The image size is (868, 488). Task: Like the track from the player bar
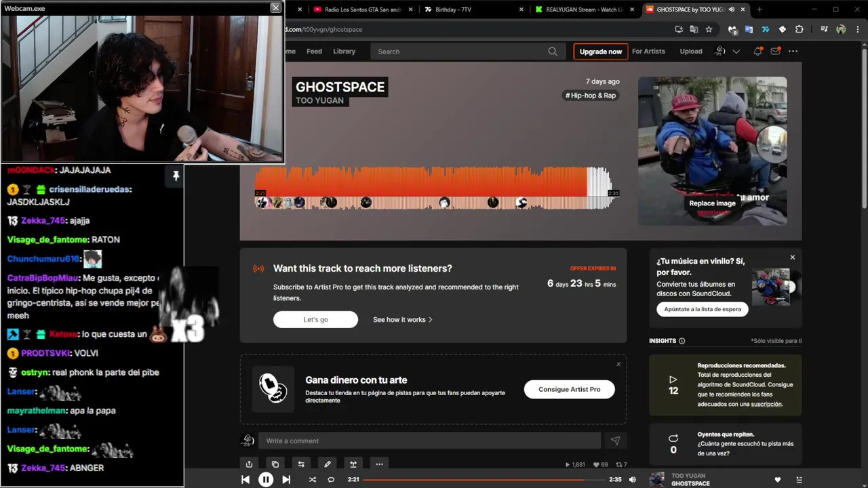click(778, 480)
